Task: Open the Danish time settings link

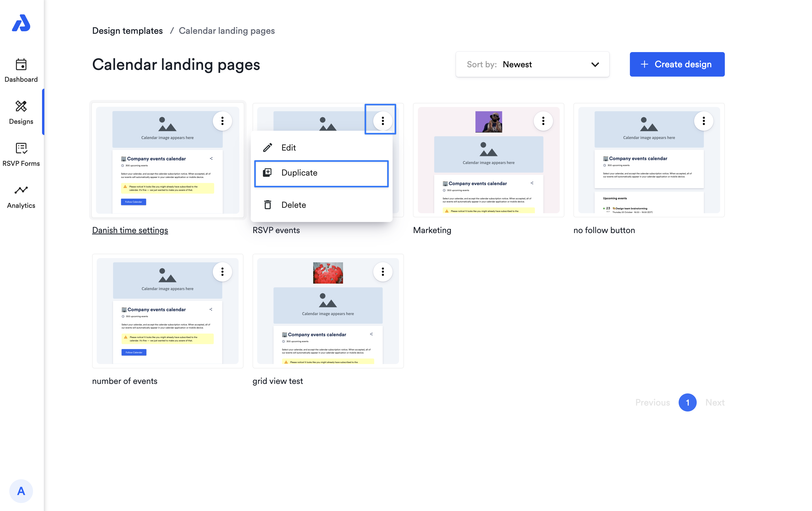Action: [130, 230]
